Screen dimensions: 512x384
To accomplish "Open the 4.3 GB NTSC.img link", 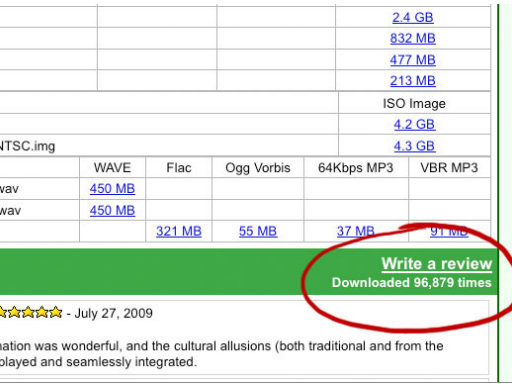I will (414, 146).
